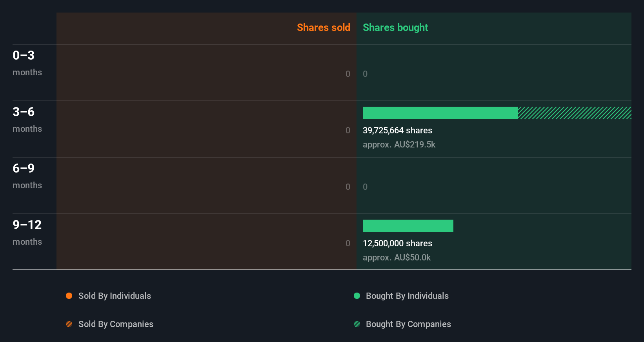Click the striped Bought By Companies legend icon
Viewport: 644px width, 342px height.
point(357,324)
